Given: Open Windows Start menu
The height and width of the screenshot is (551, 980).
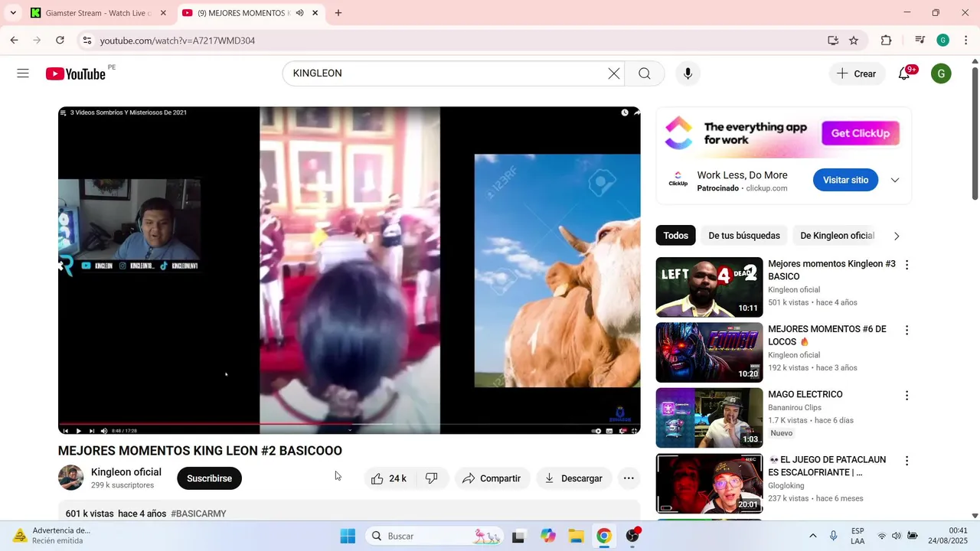Looking at the screenshot, I should pyautogui.click(x=348, y=536).
